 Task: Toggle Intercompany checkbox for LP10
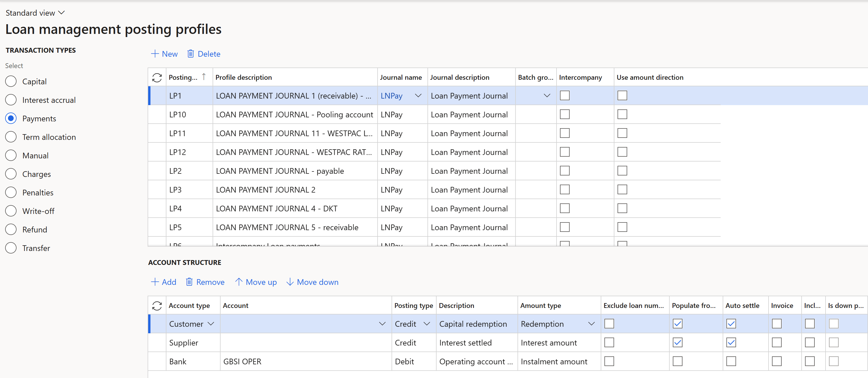coord(565,115)
